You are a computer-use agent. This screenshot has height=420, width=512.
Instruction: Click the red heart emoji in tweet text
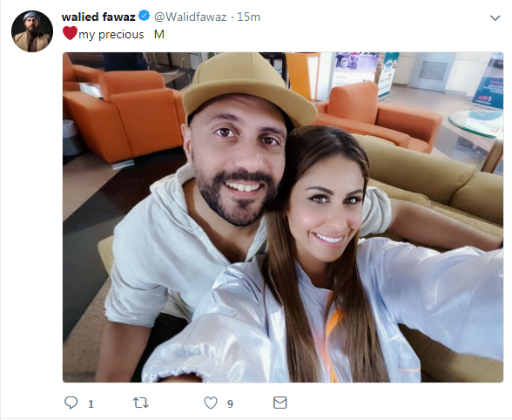[x=70, y=33]
